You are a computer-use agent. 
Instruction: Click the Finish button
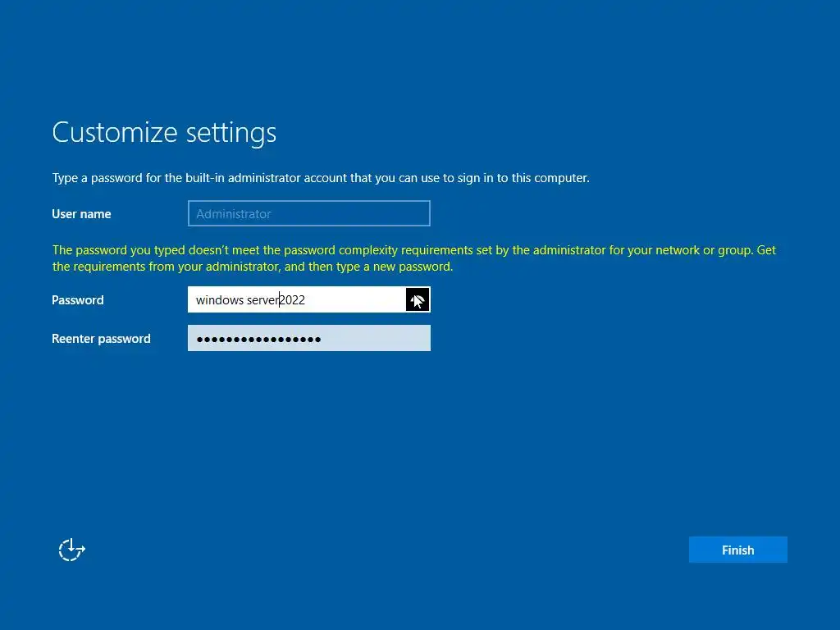pyautogui.click(x=737, y=550)
